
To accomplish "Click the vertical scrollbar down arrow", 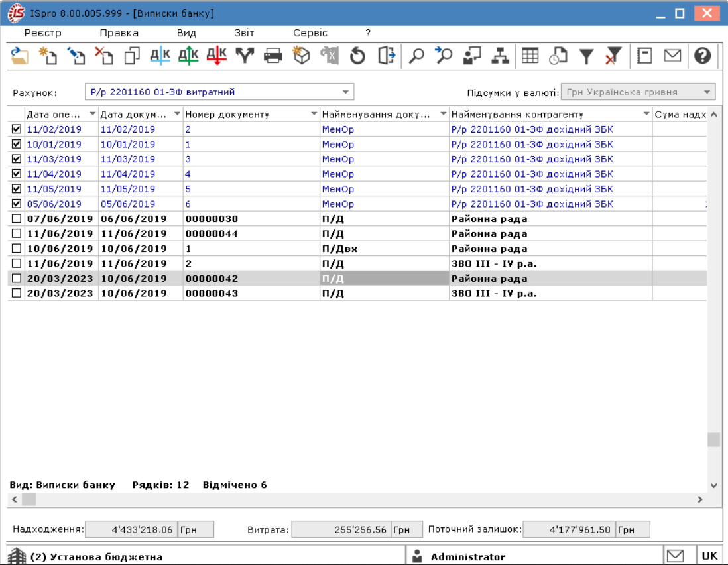I will [713, 485].
